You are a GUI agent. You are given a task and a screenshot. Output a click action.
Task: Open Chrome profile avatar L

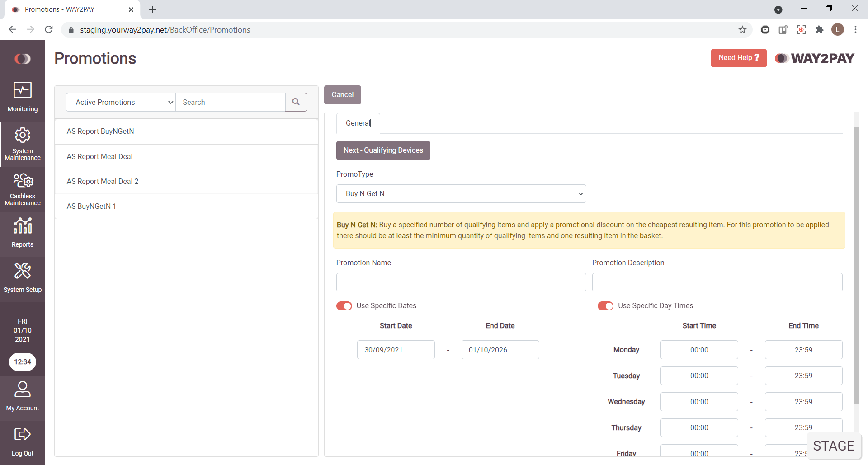tap(838, 30)
